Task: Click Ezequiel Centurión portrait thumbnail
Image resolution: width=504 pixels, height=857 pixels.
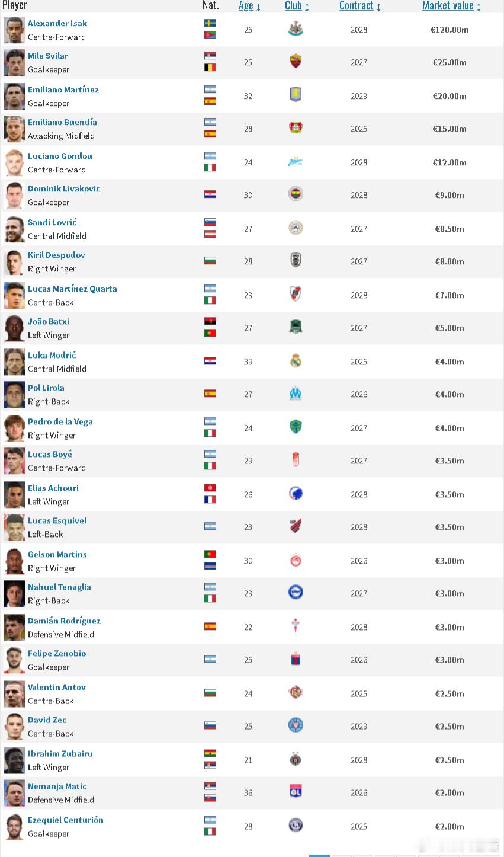Action: coord(14,827)
